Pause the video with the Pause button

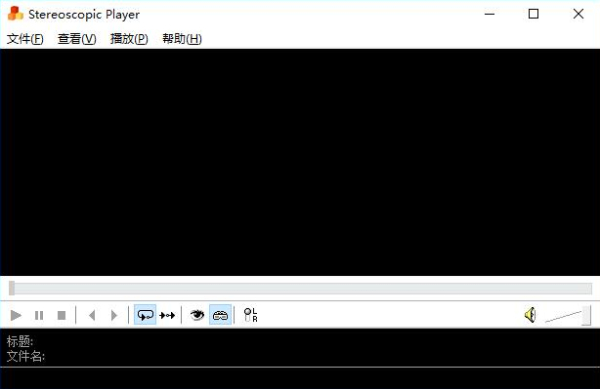(39, 315)
